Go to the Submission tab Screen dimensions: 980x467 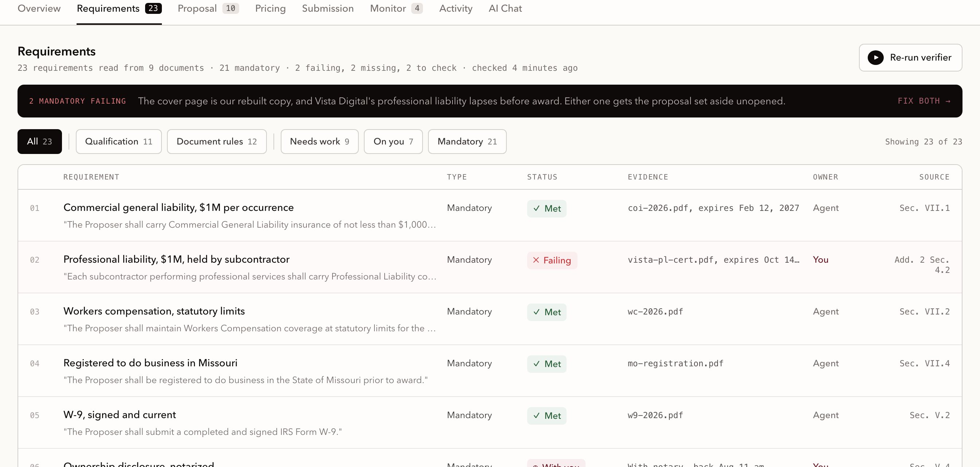tap(327, 8)
